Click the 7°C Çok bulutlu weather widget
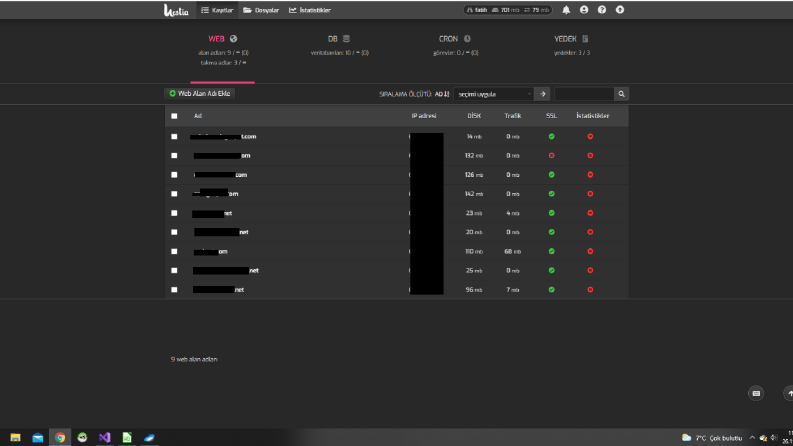Viewport: 793px width, 446px height. coord(712,438)
